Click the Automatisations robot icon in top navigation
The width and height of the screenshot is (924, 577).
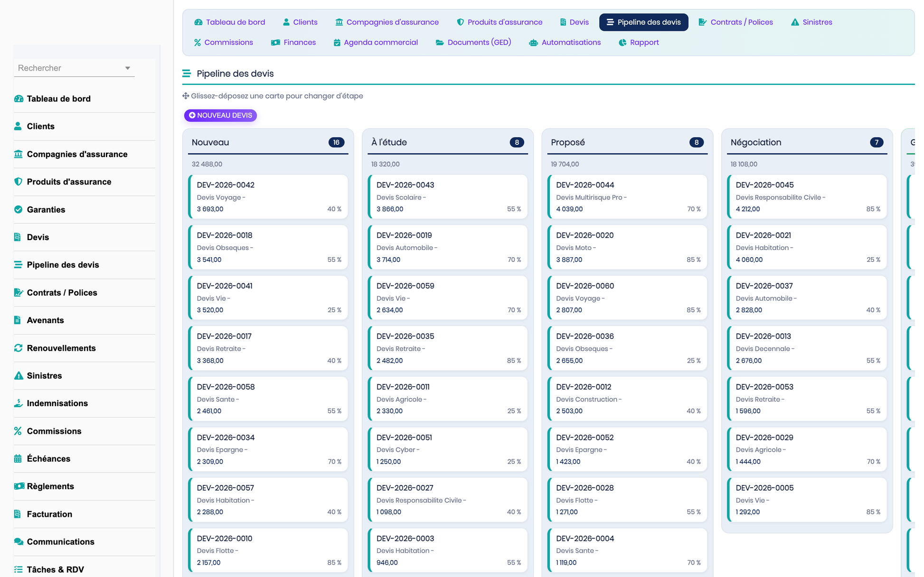533,42
